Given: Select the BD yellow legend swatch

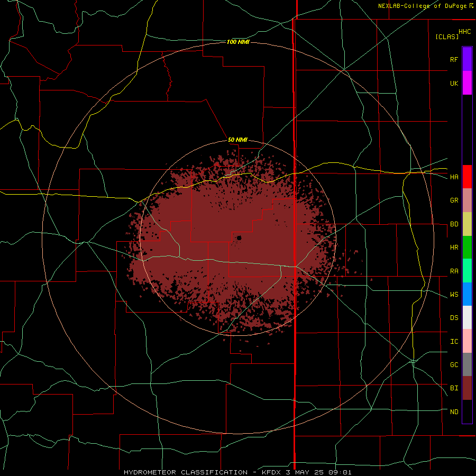Looking at the screenshot, I should 467,224.
